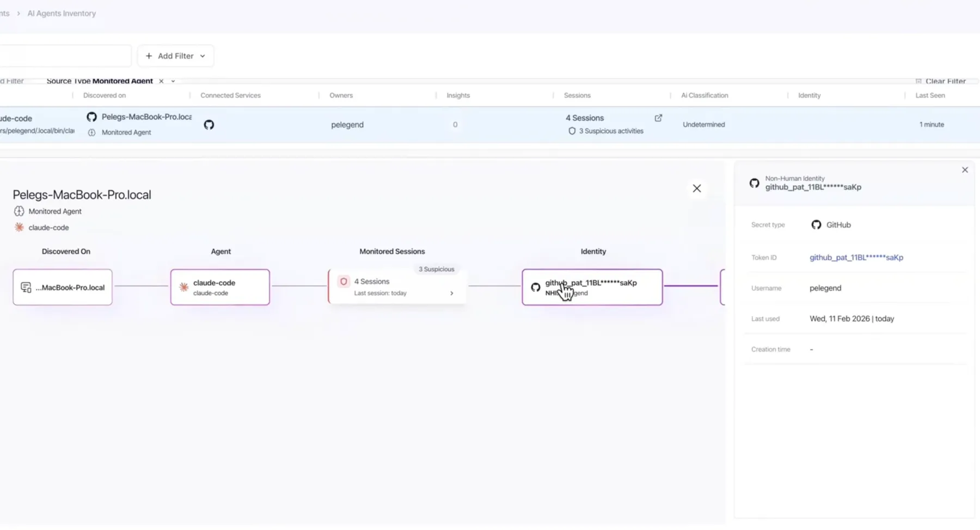Click the starburst icon in the Agent node
The width and height of the screenshot is (980, 530).
point(184,287)
